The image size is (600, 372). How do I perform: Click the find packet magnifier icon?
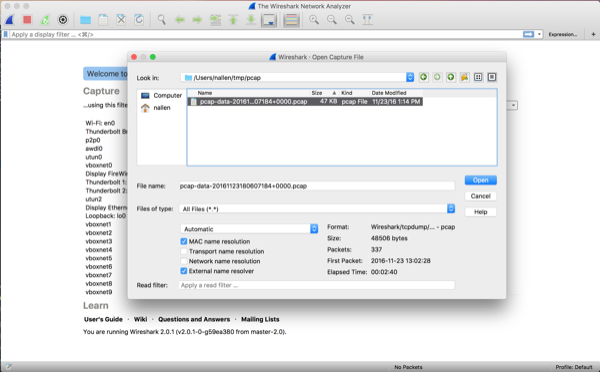click(161, 20)
